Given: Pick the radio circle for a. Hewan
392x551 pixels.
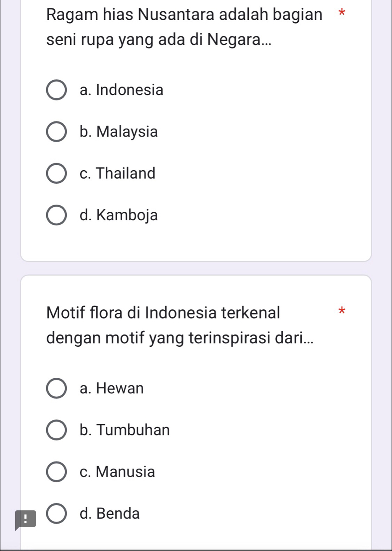Looking at the screenshot, I should pyautogui.click(x=56, y=388).
